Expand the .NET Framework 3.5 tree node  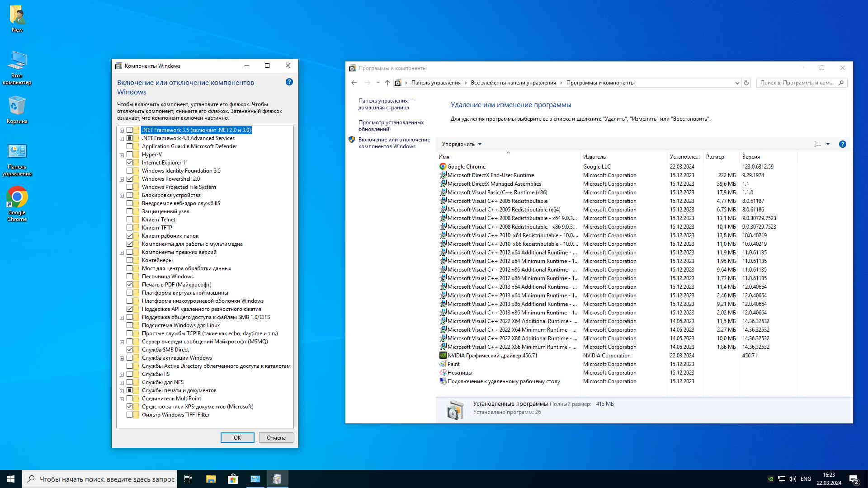[x=122, y=131]
